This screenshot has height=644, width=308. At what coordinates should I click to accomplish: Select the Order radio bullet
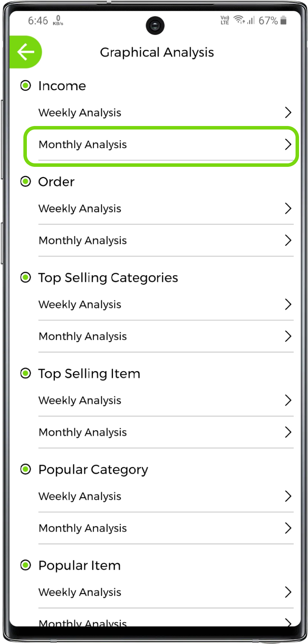click(26, 181)
